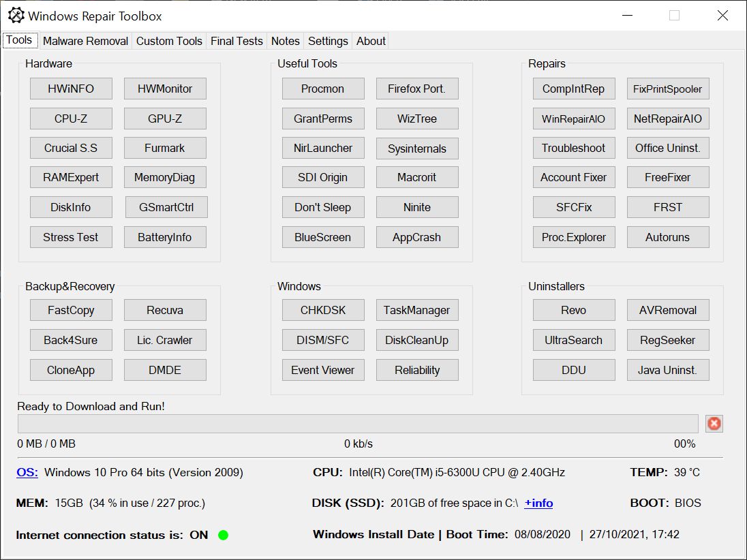Start DDU from the Uninstallers section
The width and height of the screenshot is (747, 560).
(x=573, y=370)
